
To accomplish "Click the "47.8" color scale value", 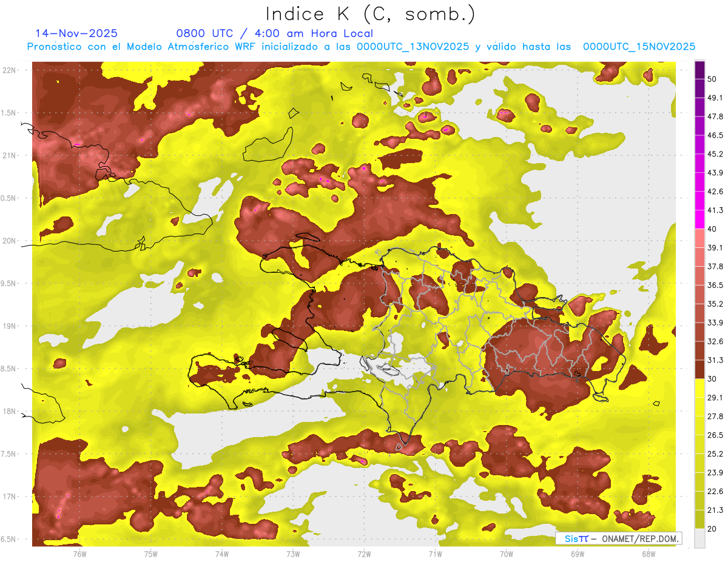I will click(x=715, y=116).
